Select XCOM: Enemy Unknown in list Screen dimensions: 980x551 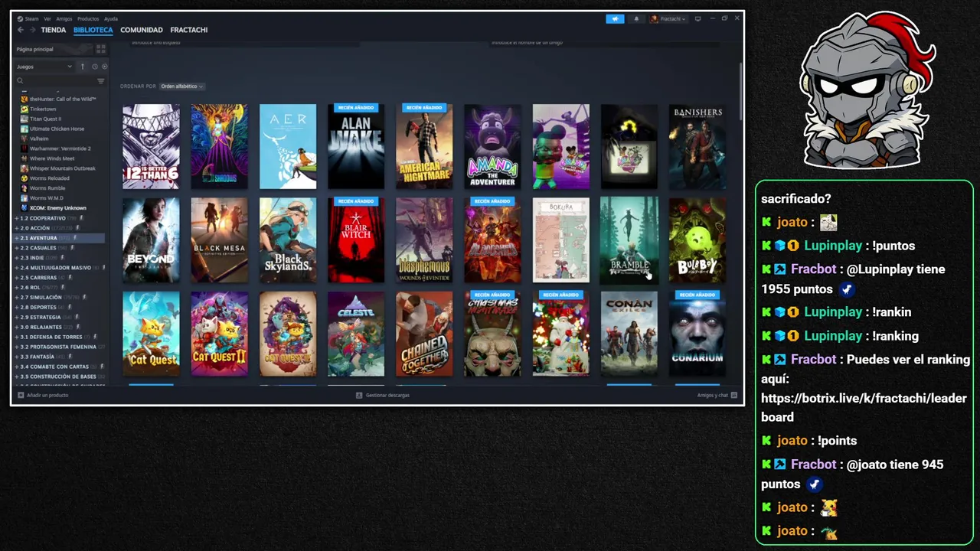click(57, 208)
